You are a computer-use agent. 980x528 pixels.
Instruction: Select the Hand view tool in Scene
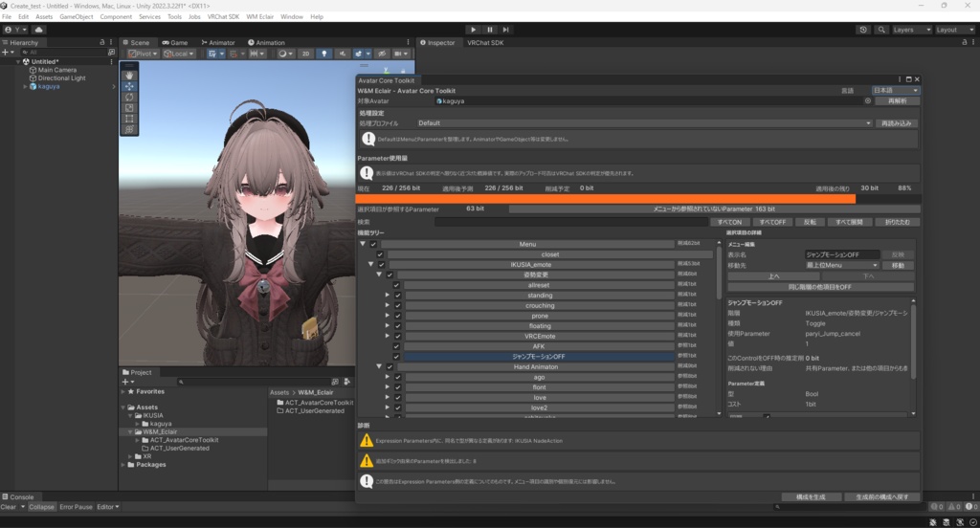click(129, 76)
